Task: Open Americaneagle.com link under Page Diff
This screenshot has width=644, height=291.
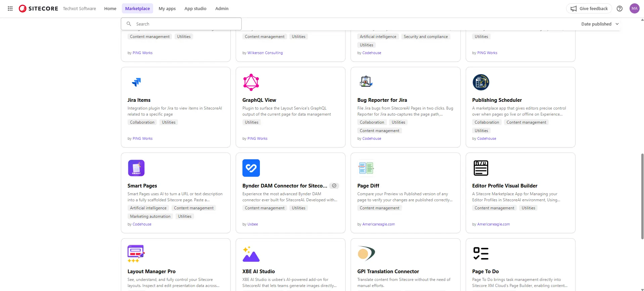Action: click(x=378, y=224)
